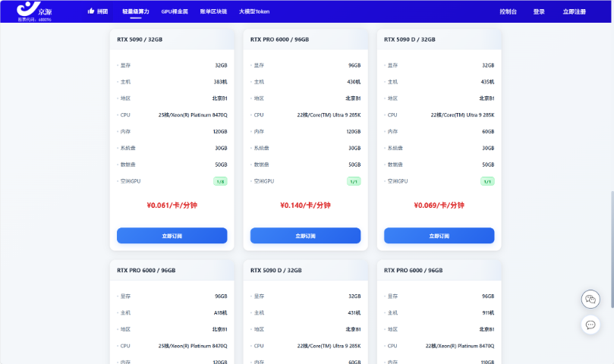Click the thumbs-up 拼团 icon
The image size is (614, 364).
tap(91, 11)
